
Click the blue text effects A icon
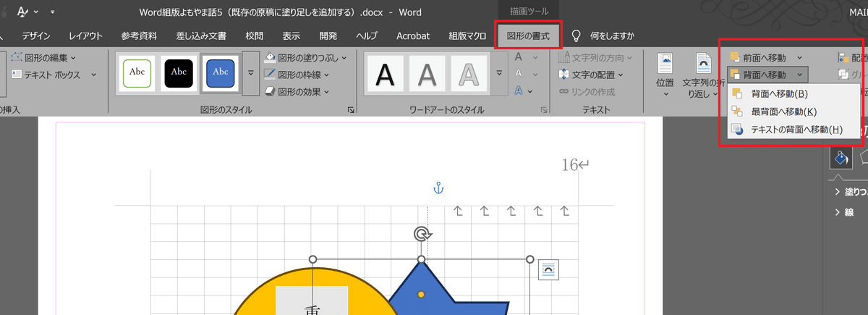(x=519, y=91)
